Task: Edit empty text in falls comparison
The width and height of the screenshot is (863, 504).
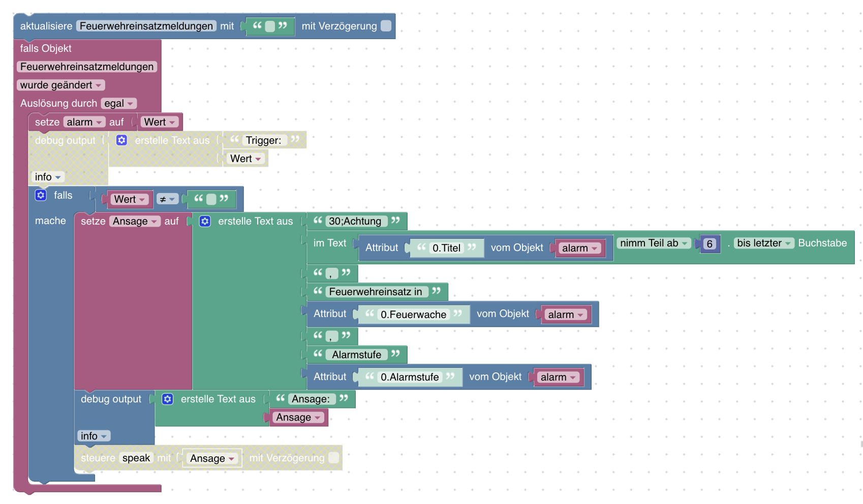Action: coord(211,199)
